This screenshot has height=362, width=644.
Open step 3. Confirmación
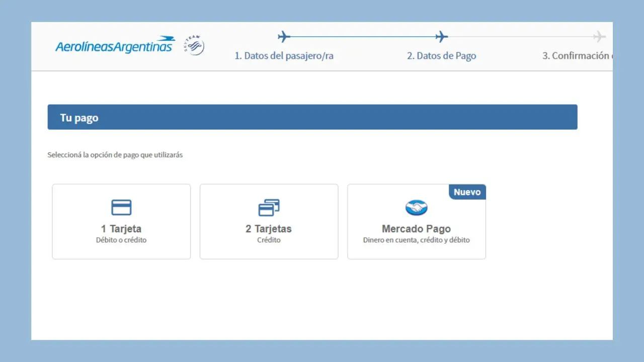pos(578,56)
